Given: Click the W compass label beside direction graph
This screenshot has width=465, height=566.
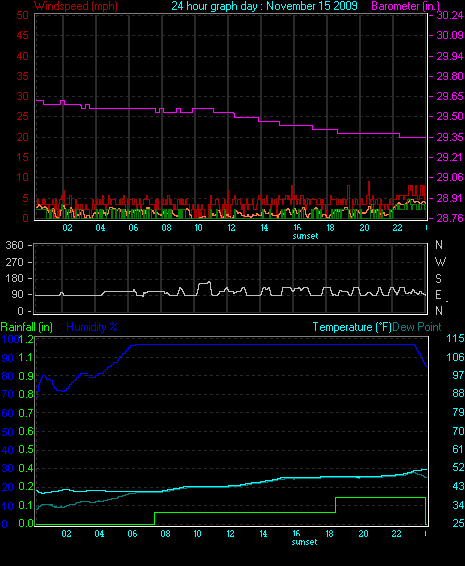Looking at the screenshot, I should click(x=440, y=262).
